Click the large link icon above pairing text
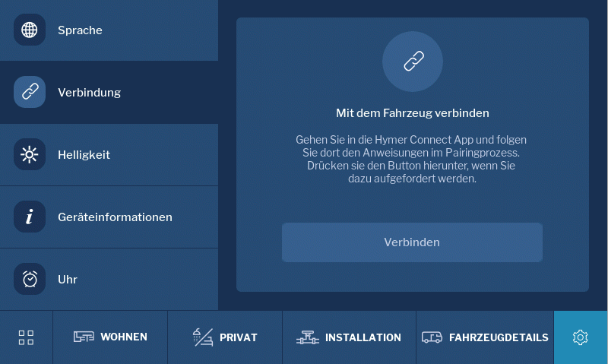This screenshot has height=364, width=608. pyautogui.click(x=412, y=62)
